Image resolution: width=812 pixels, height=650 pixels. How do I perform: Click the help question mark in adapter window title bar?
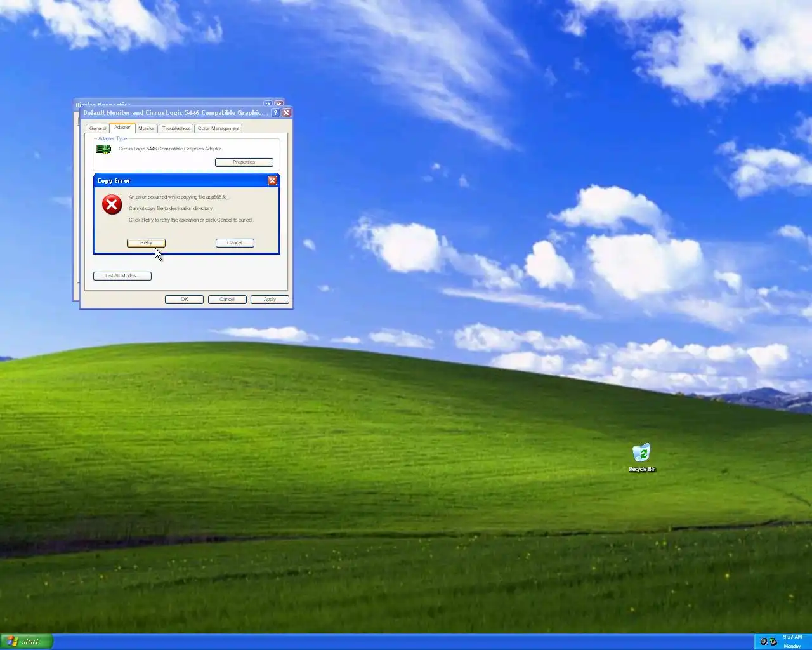[x=275, y=113]
